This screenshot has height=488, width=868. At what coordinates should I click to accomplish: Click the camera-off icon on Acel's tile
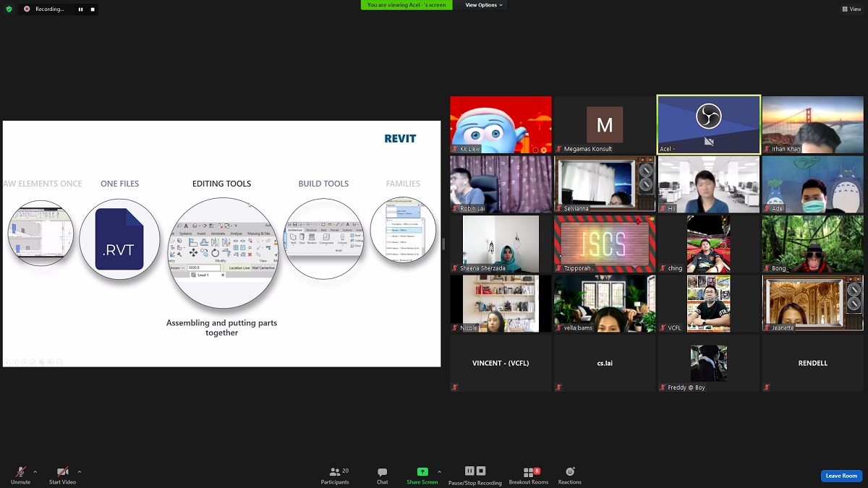[x=709, y=142]
